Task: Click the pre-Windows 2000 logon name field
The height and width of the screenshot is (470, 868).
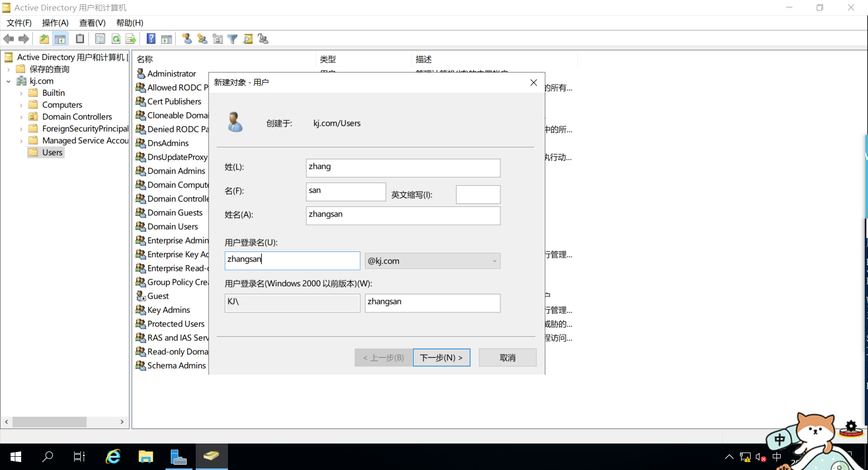Action: [x=433, y=303]
